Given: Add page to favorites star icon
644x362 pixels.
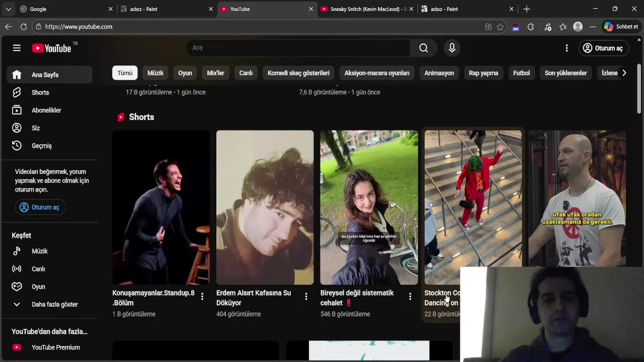Looking at the screenshot, I should pos(500,27).
